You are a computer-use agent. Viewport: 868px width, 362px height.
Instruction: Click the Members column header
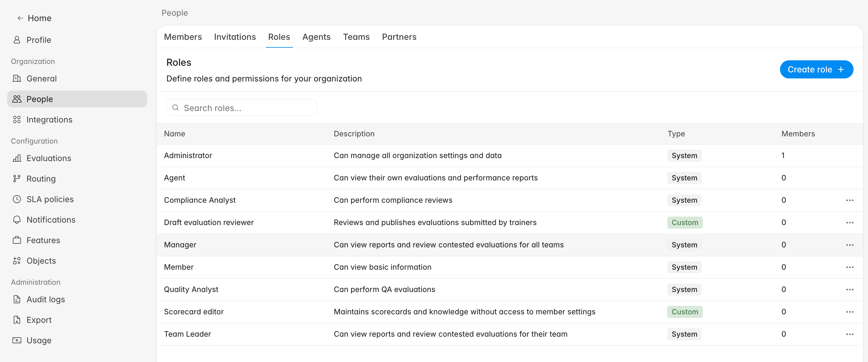click(x=798, y=134)
